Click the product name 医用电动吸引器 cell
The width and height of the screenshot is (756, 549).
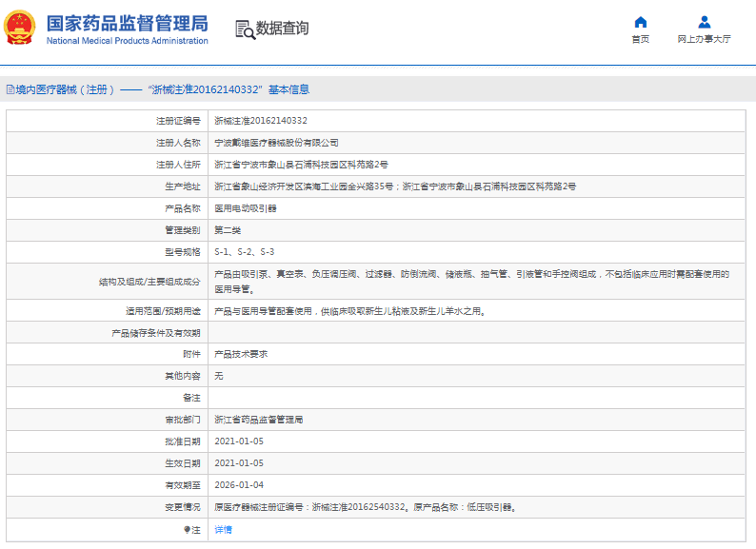click(246, 208)
